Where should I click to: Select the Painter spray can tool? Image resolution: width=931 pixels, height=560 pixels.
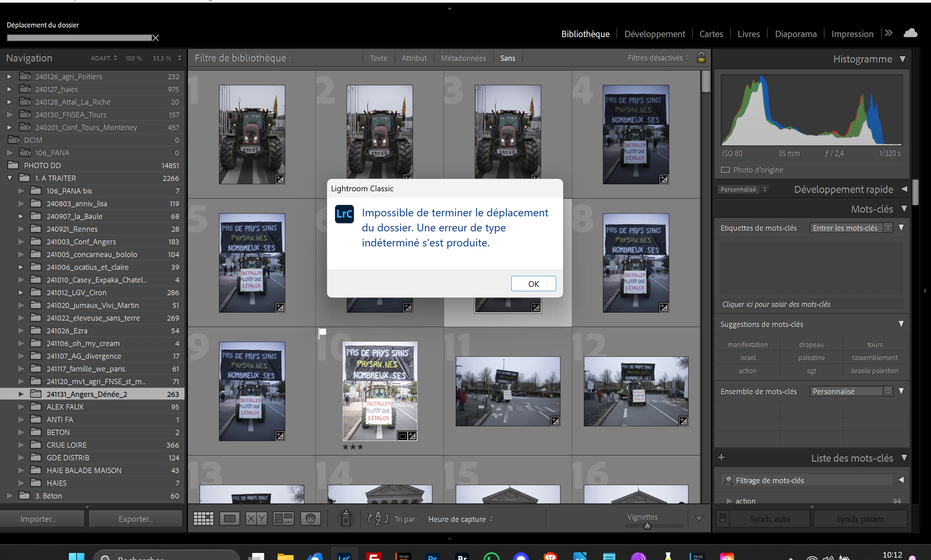point(346,519)
